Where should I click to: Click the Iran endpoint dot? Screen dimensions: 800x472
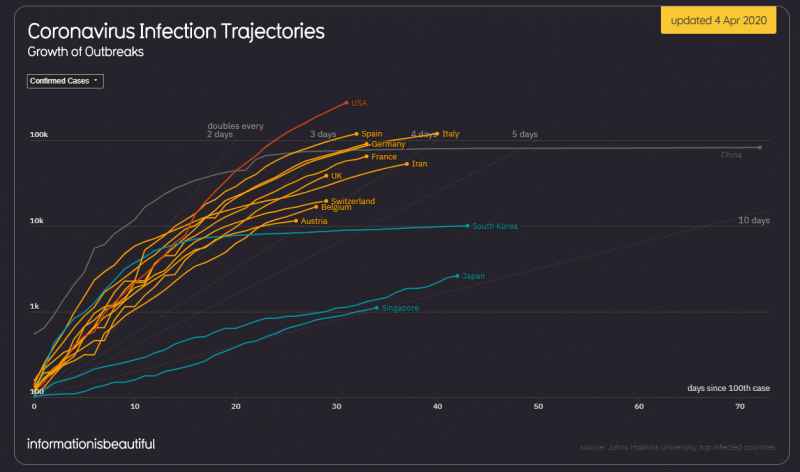click(x=407, y=163)
